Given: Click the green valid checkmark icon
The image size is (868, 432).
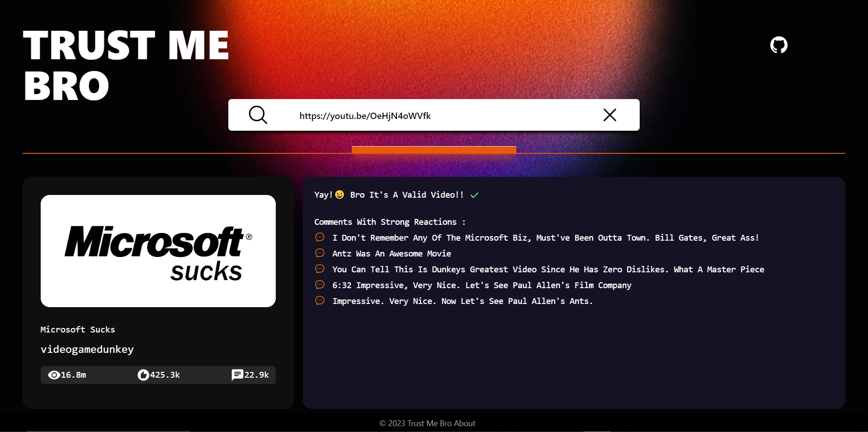Looking at the screenshot, I should tap(474, 195).
